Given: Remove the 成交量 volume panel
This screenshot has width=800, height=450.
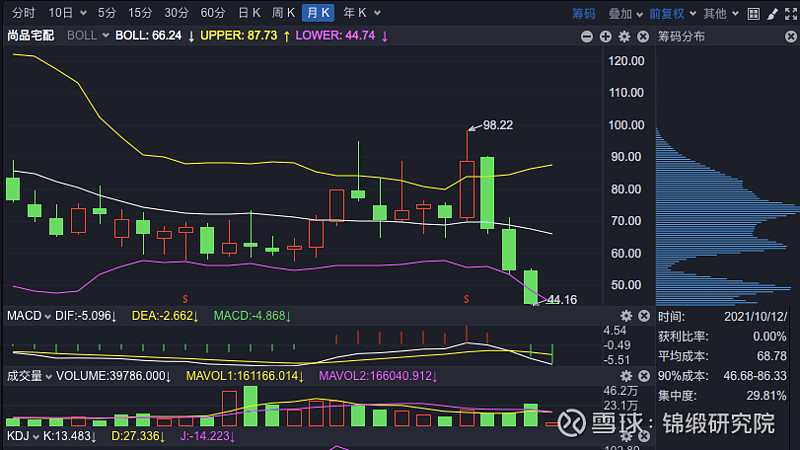Looking at the screenshot, I should pos(642,377).
